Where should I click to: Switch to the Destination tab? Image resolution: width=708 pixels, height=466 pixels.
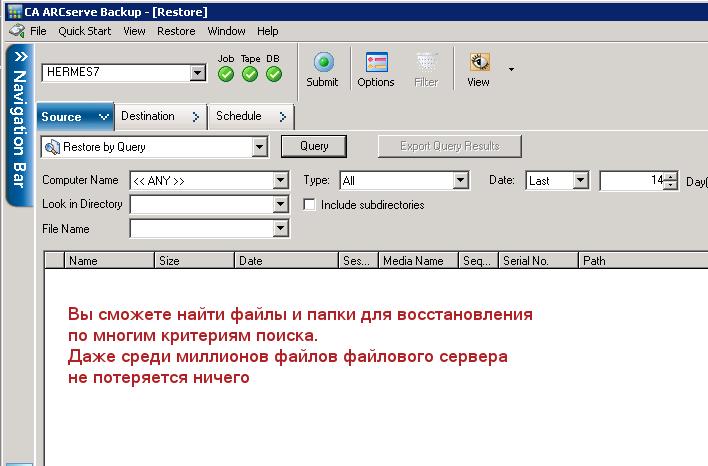(x=161, y=116)
